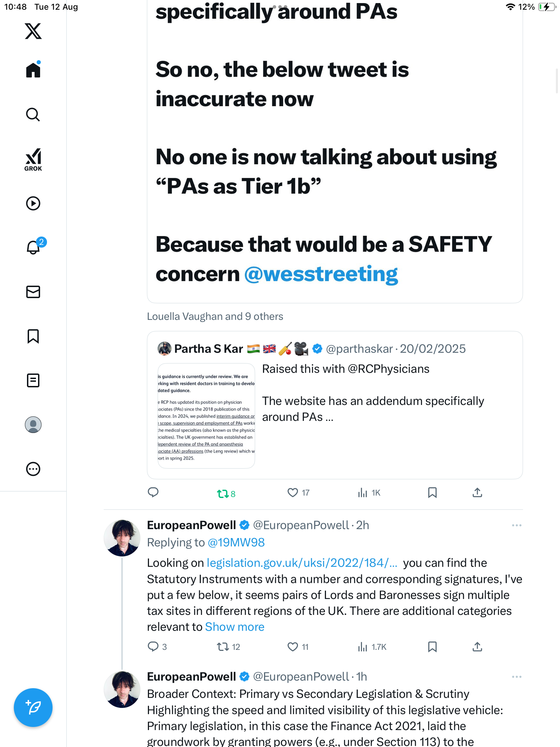Share the post with 1.7K views
The width and height of the screenshot is (560, 747).
tap(477, 647)
